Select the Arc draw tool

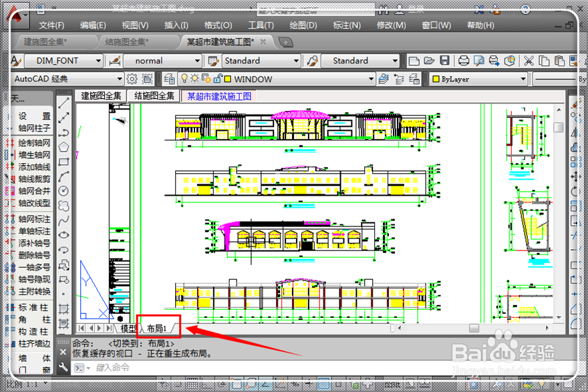point(63,176)
